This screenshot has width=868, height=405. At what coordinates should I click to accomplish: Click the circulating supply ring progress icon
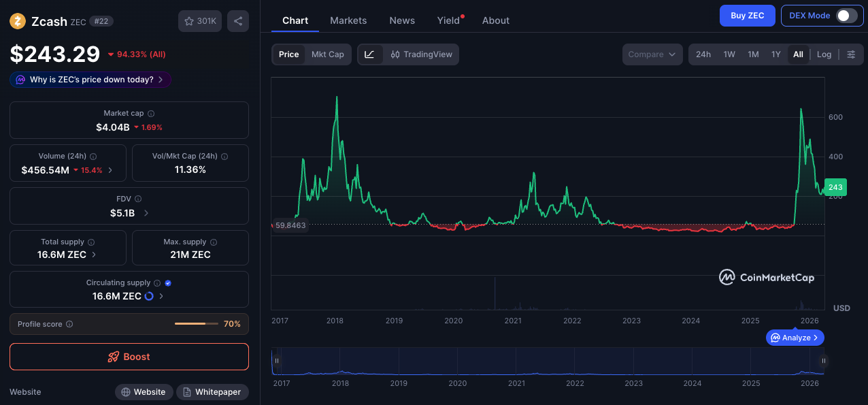pyautogui.click(x=149, y=296)
